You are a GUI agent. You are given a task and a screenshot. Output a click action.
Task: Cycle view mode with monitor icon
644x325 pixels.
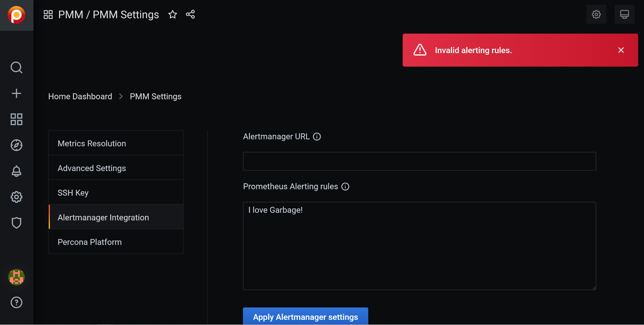[x=624, y=14]
